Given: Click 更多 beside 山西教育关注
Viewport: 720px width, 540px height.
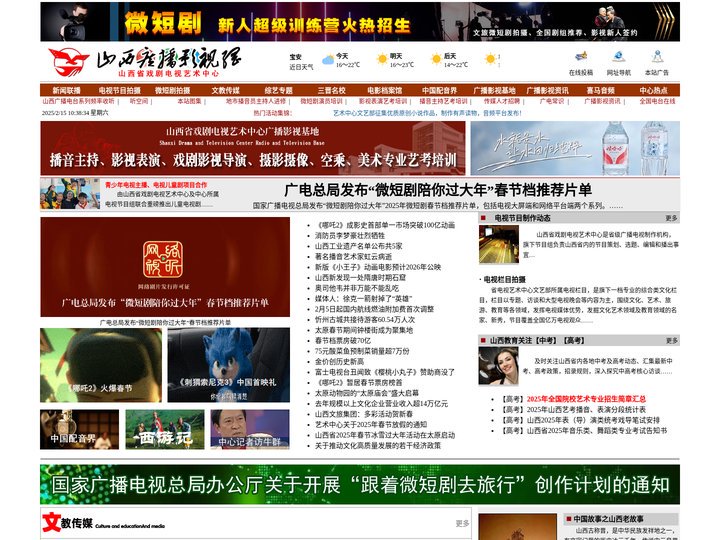Looking at the screenshot, I should (671, 341).
